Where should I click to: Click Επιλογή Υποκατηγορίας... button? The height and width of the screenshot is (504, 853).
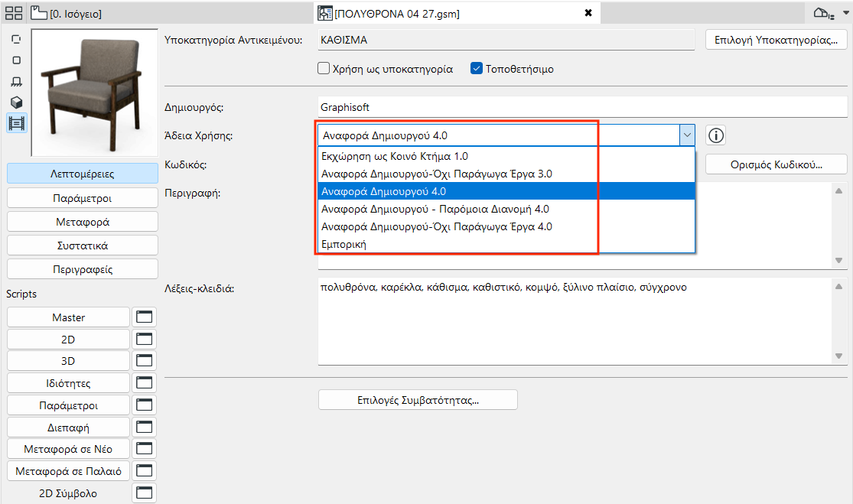point(776,40)
